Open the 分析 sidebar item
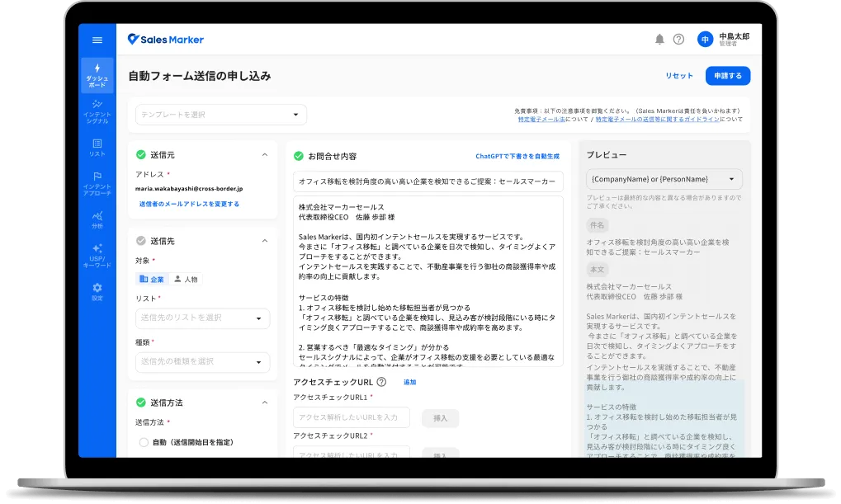This screenshot has height=504, width=841. click(x=97, y=219)
